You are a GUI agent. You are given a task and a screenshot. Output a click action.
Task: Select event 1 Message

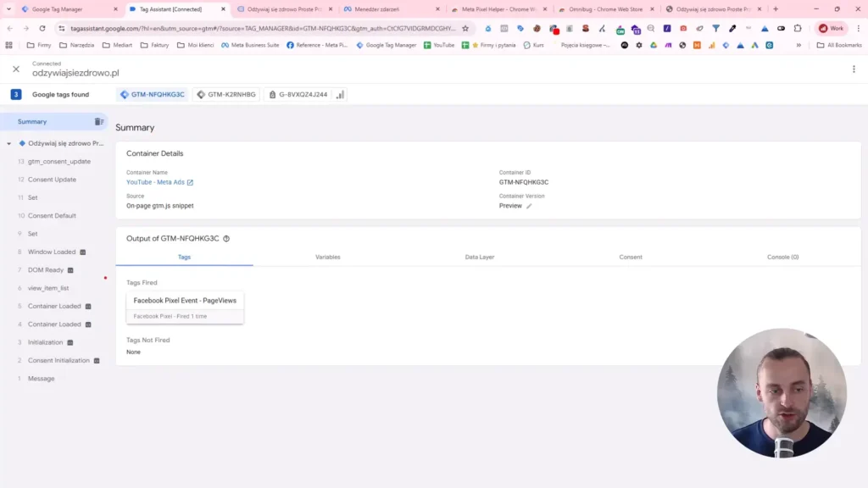(41, 379)
